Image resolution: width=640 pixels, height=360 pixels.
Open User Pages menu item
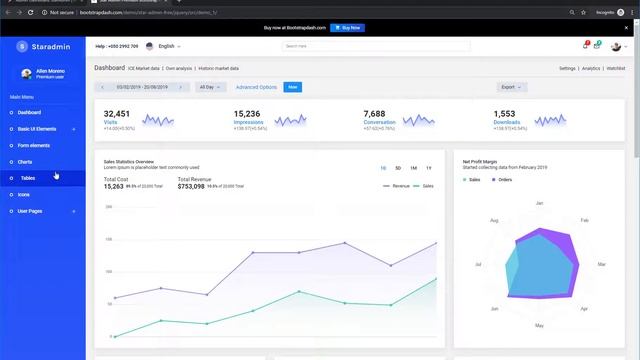[x=30, y=211]
